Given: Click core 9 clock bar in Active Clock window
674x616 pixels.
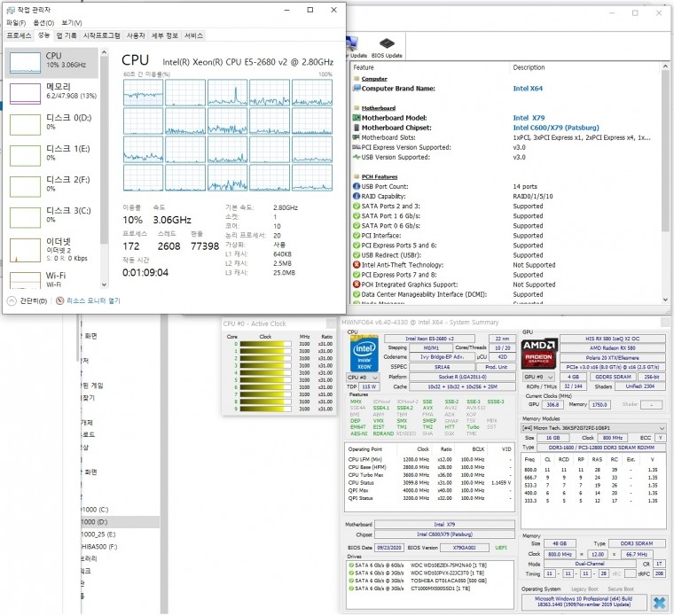Looking at the screenshot, I should click(266, 409).
